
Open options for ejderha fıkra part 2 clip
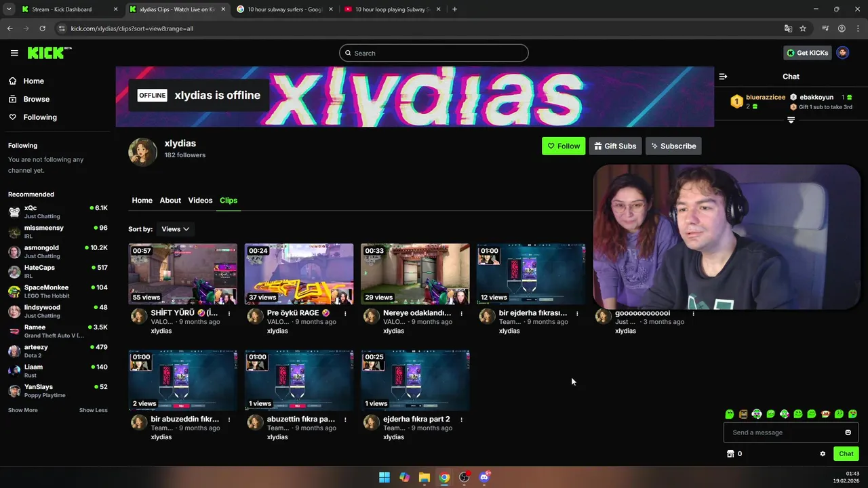pos(461,420)
